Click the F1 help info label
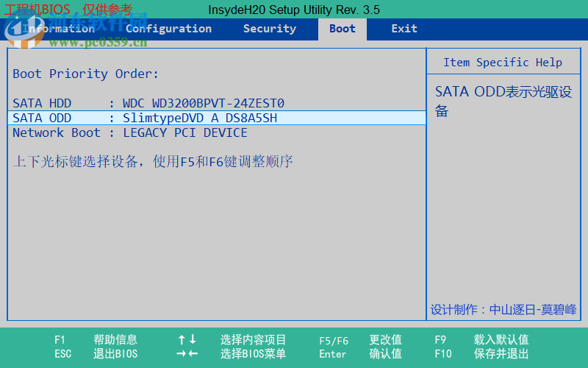 [96, 340]
